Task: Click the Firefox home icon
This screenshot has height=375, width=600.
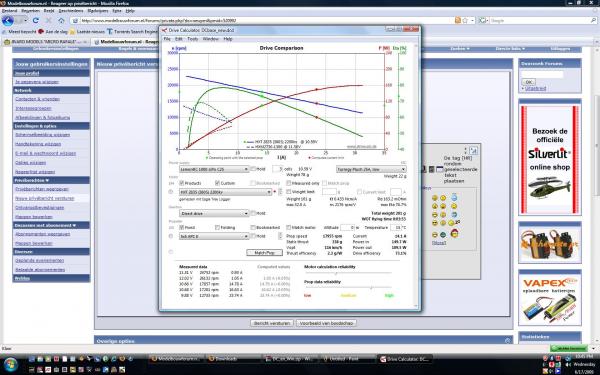Action: (61, 21)
